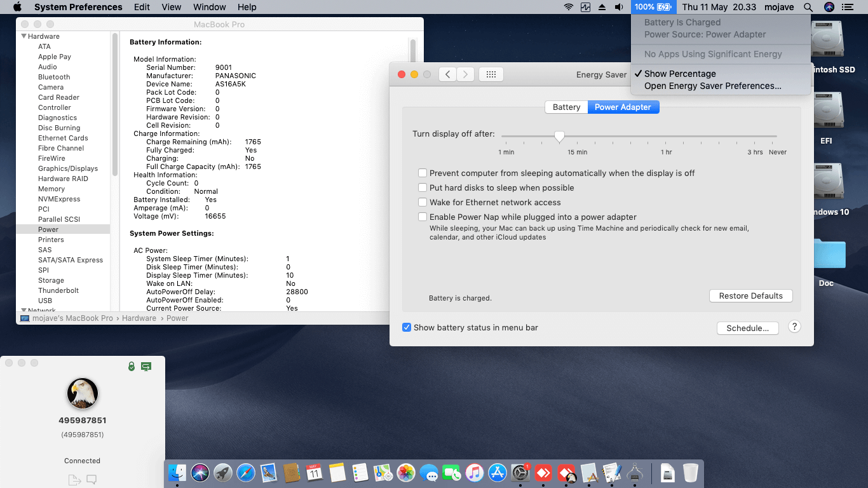
Task: Click the Turn display off after slider thumb
Action: point(559,136)
